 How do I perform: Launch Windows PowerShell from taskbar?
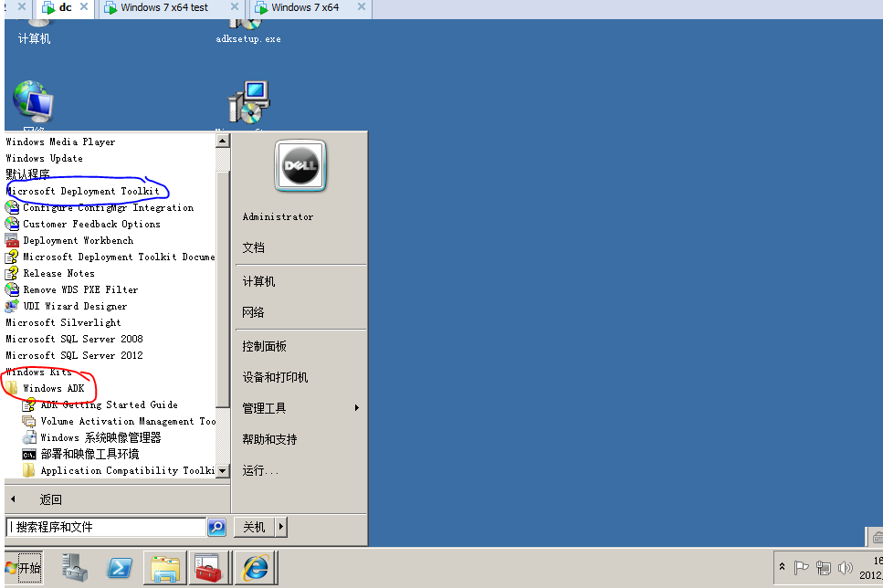120,568
